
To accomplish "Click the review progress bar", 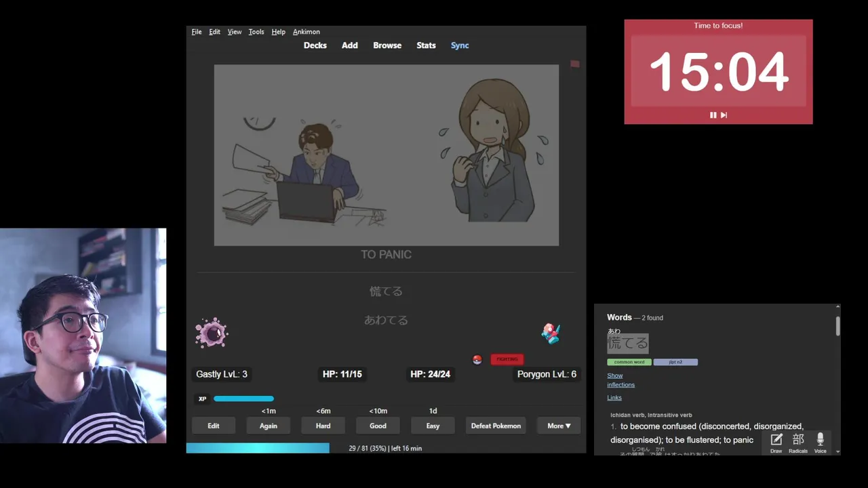I will click(386, 448).
